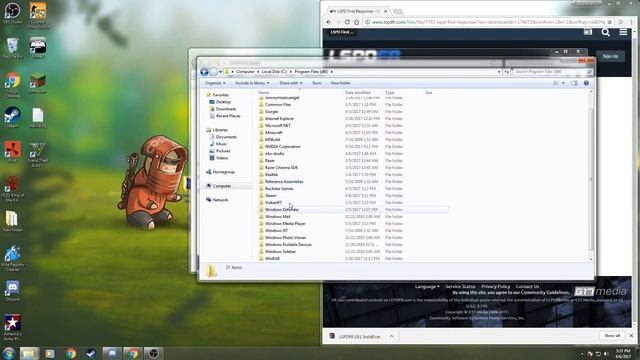The image size is (640, 360).
Task: Open the download item options chevron
Action: coord(391,336)
